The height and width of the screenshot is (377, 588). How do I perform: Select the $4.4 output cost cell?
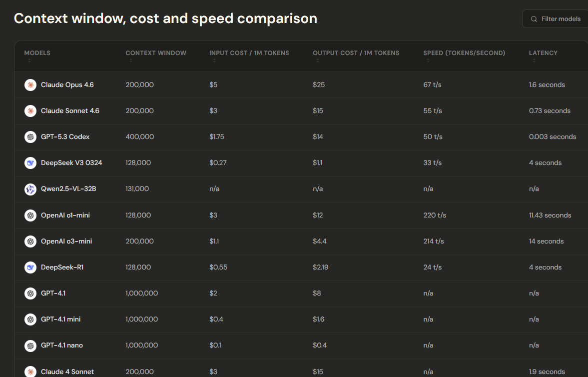[x=320, y=241]
